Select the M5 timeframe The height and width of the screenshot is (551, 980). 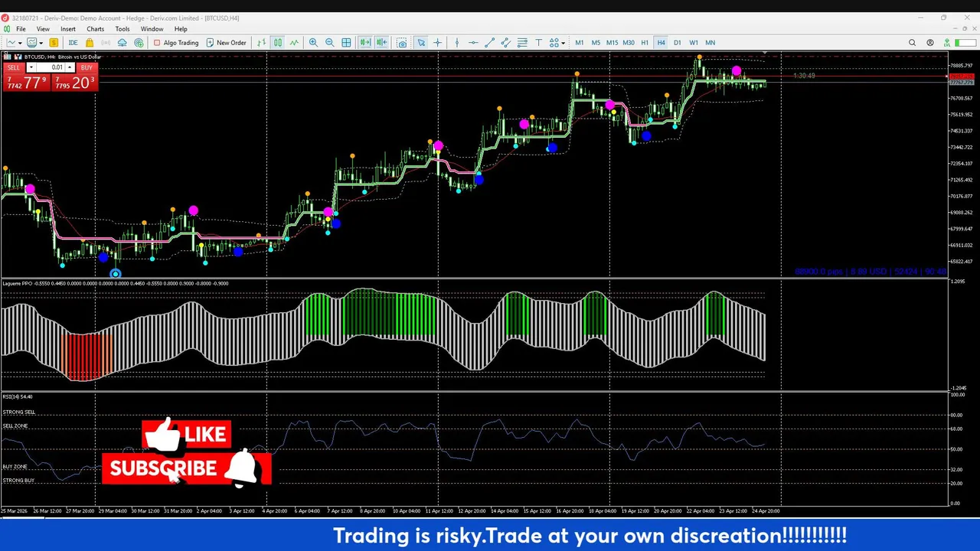click(x=596, y=43)
